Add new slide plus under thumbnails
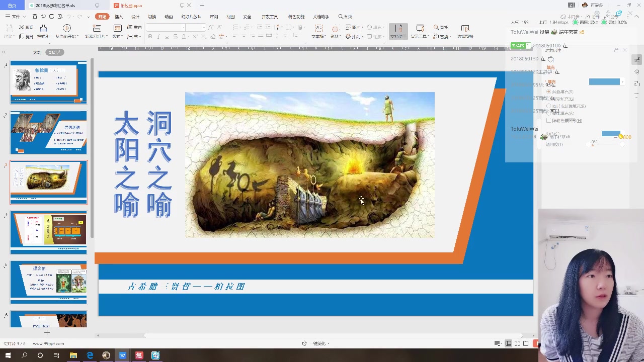Viewport: 644px width, 362px height. click(x=47, y=332)
